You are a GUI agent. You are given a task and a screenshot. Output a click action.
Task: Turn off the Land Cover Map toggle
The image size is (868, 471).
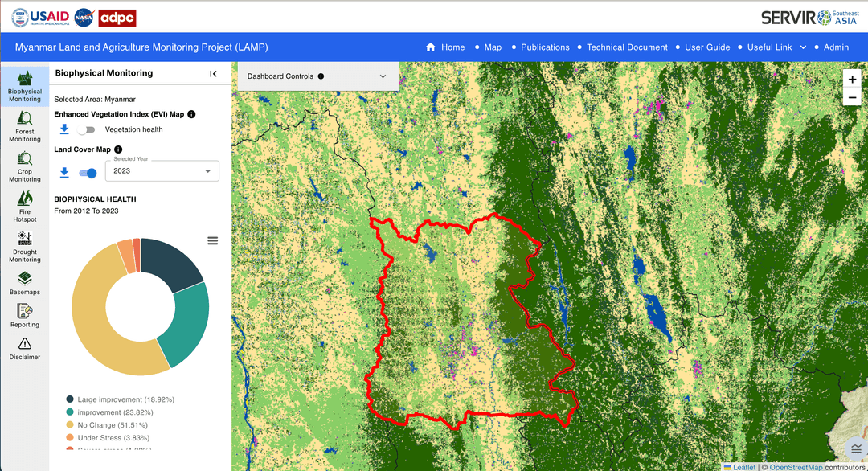pos(88,173)
